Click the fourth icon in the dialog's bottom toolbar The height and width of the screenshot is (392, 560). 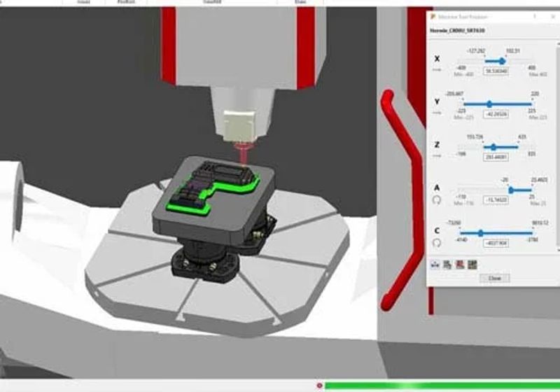pos(472,265)
